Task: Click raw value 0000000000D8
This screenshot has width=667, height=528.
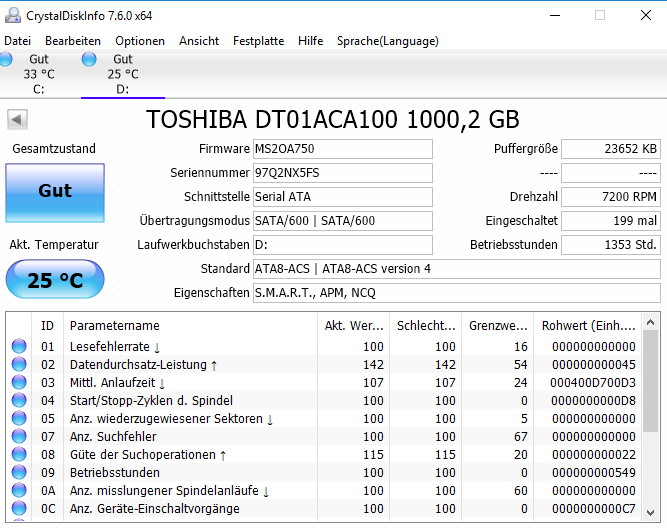Action: coord(593,401)
